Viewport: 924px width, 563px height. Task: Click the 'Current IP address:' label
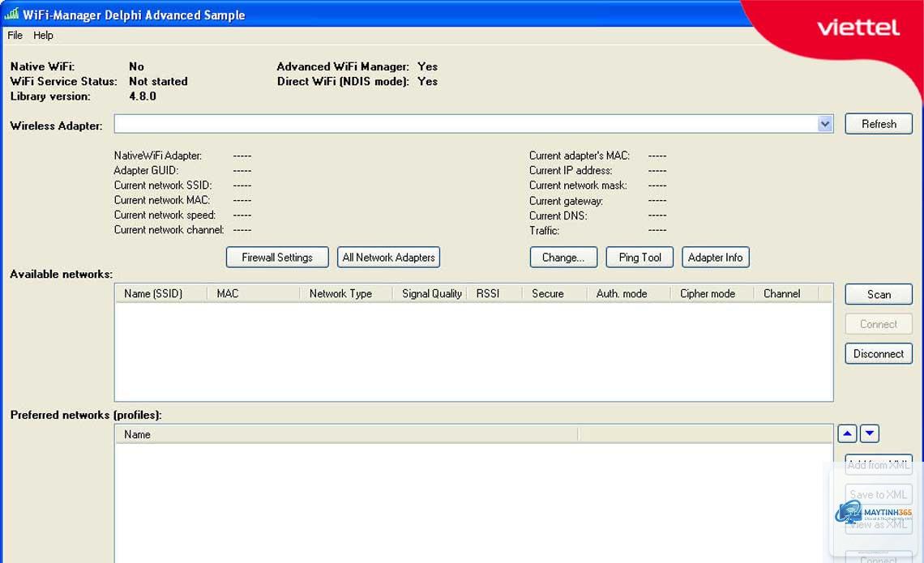pyautogui.click(x=571, y=171)
